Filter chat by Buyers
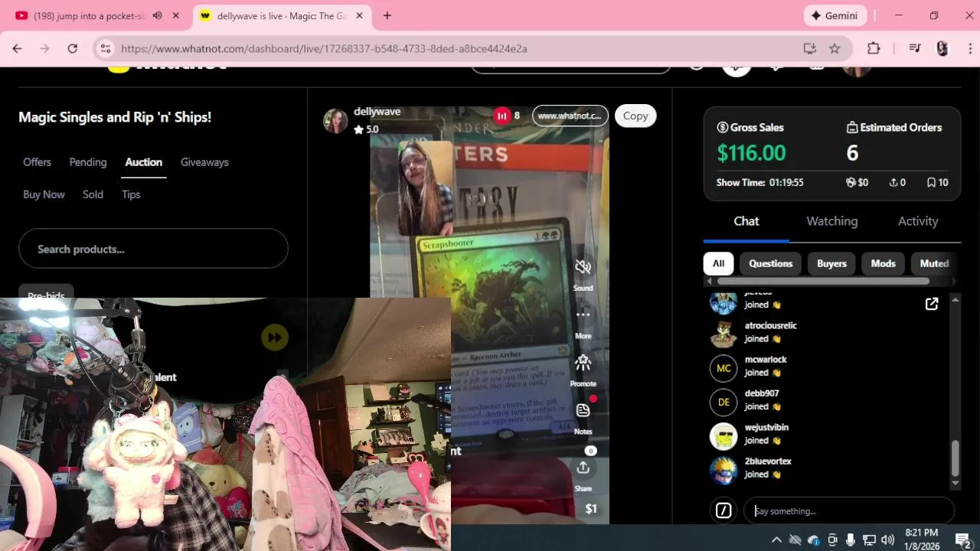This screenshot has height=551, width=980. point(831,263)
